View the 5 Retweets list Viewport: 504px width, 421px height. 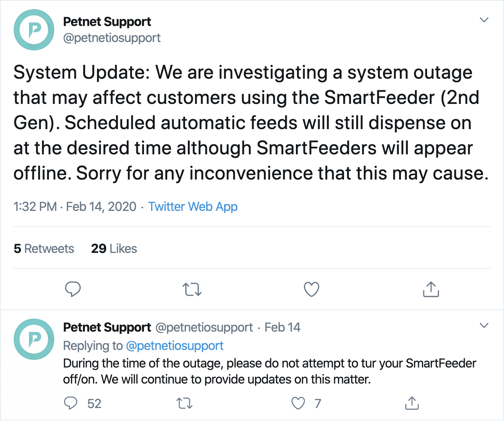[44, 249]
